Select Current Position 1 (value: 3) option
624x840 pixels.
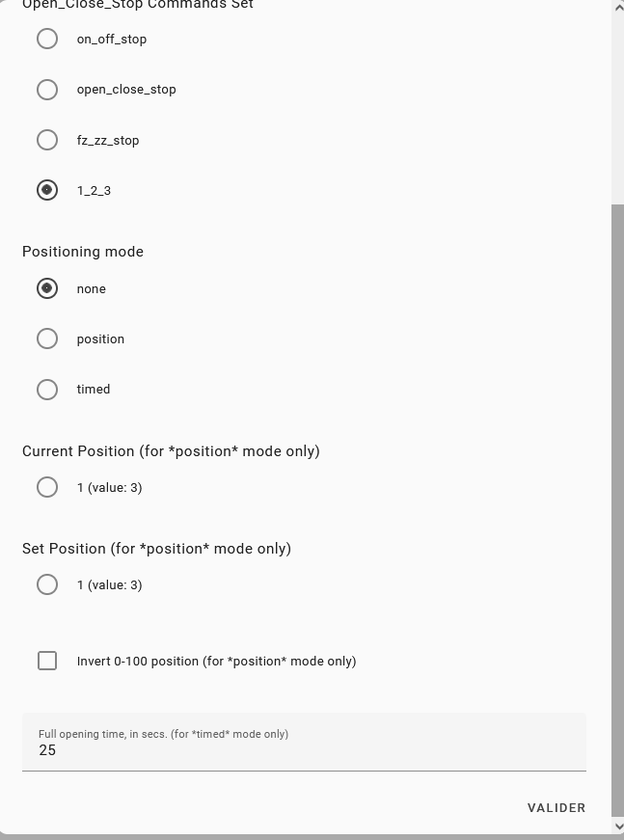coord(47,487)
